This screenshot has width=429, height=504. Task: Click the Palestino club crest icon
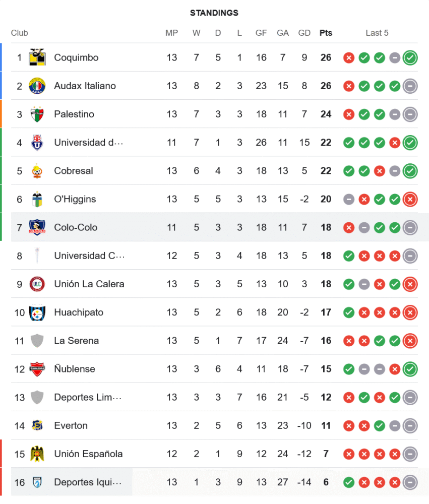pyautogui.click(x=37, y=114)
